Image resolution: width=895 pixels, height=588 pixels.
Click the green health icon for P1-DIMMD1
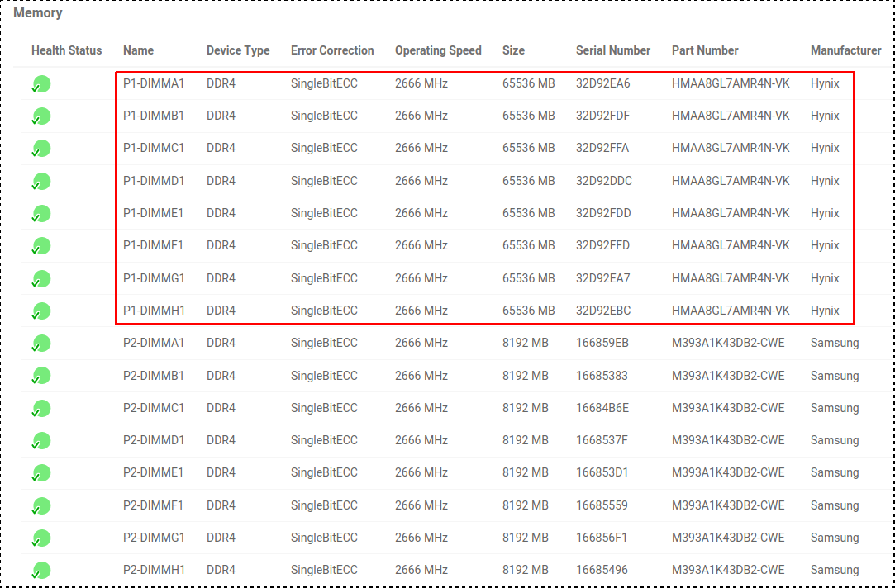pyautogui.click(x=41, y=182)
